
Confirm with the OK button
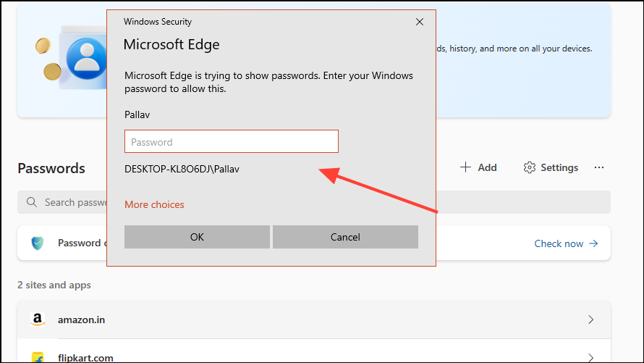[x=197, y=237]
